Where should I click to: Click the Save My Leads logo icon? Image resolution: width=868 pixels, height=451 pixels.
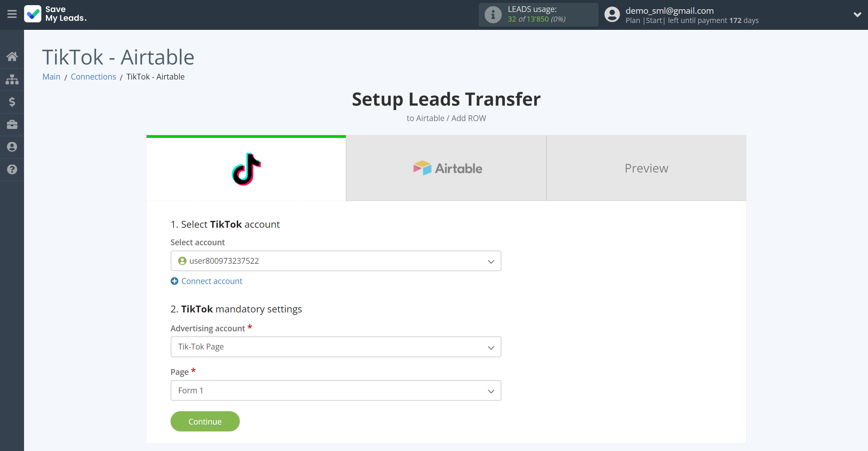32,14
